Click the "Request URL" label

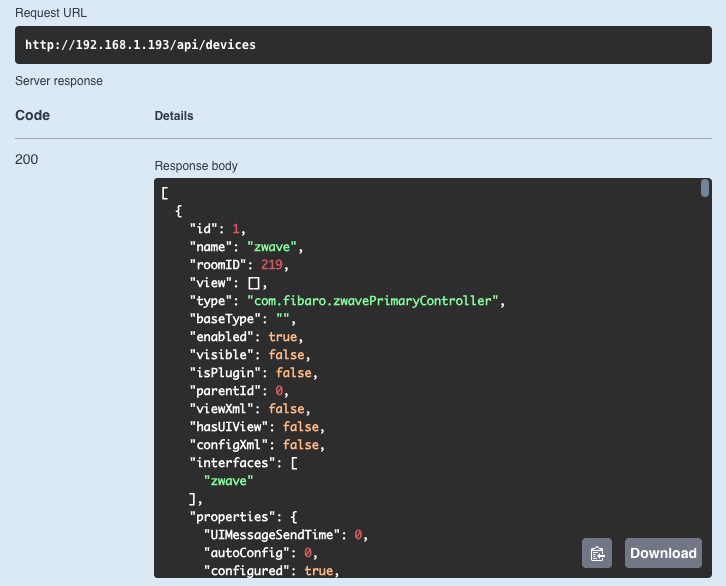(x=51, y=12)
